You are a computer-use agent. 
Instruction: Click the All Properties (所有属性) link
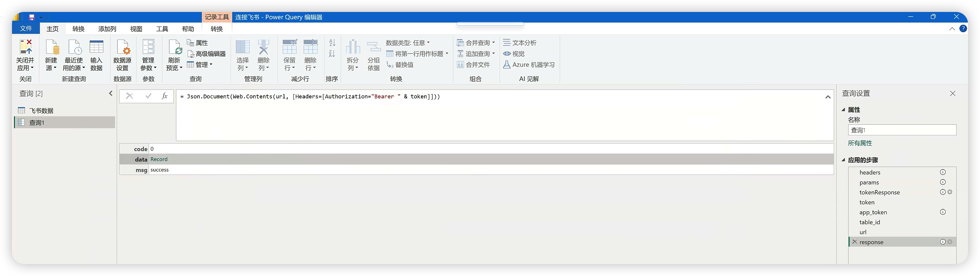(x=860, y=143)
